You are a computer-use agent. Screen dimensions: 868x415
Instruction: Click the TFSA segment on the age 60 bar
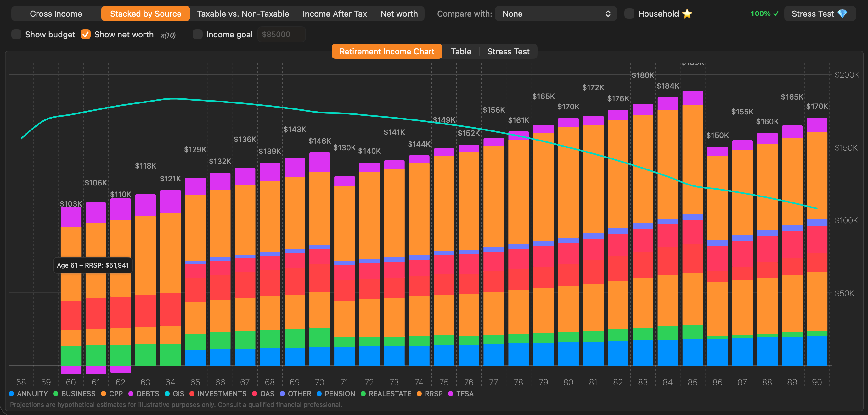click(x=71, y=217)
